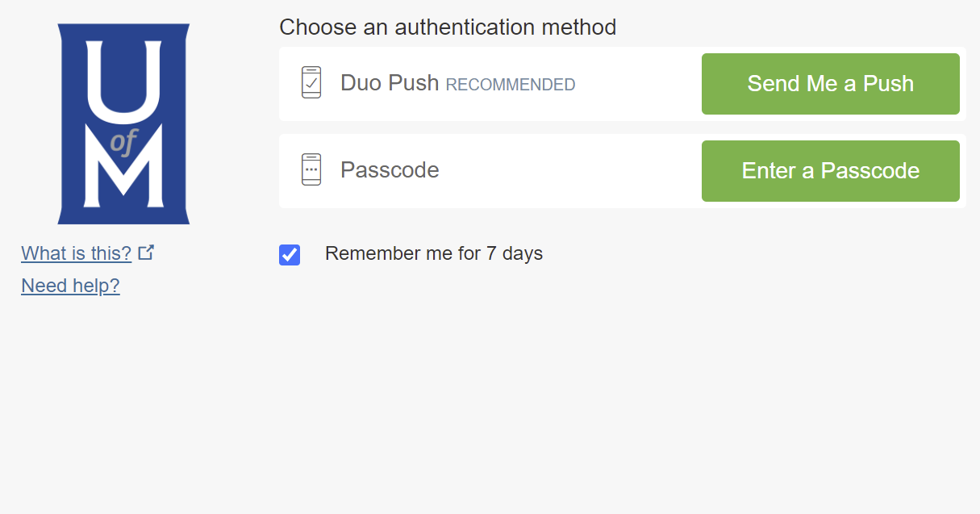The image size is (980, 514).
Task: Click the Duo Push phone checkmark icon
Action: point(311,83)
